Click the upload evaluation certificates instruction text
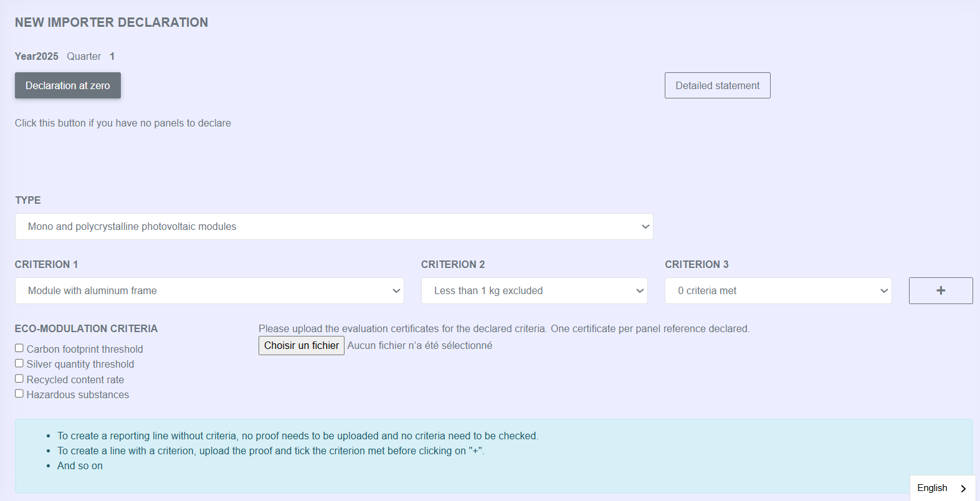The height and width of the screenshot is (501, 980). point(504,328)
